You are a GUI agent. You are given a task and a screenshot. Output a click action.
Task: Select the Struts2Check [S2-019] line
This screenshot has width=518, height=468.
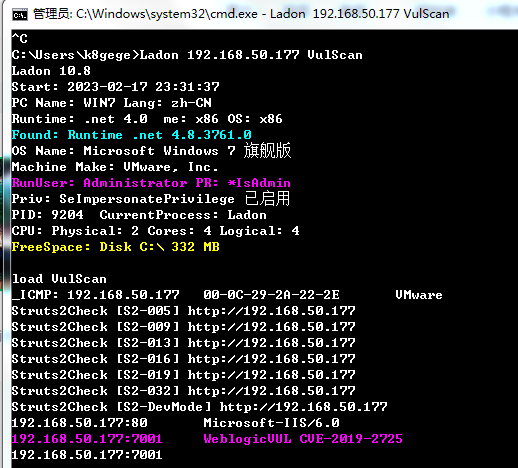point(183,375)
